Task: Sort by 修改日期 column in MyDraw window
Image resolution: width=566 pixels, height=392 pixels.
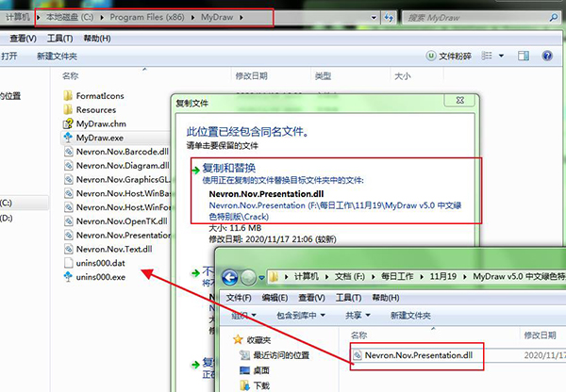Action: [251, 75]
